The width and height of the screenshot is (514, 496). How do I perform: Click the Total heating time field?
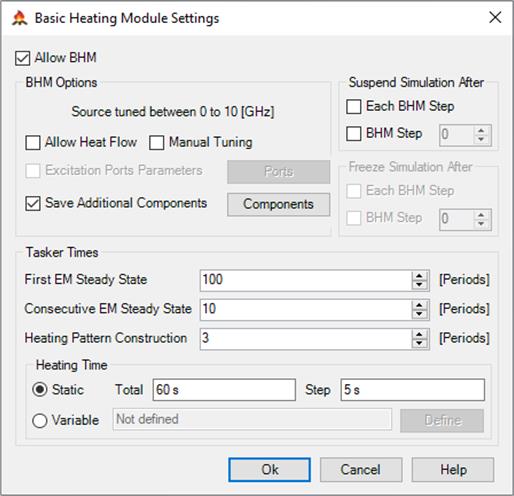224,390
